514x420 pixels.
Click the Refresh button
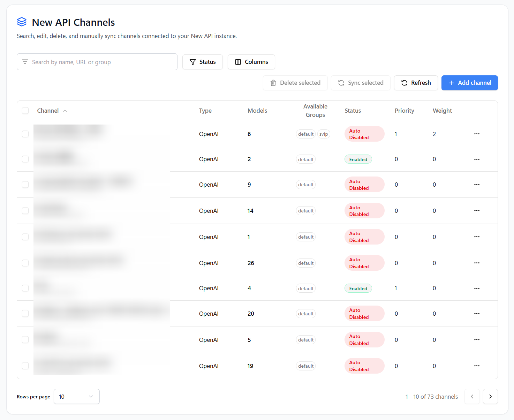[x=416, y=83]
